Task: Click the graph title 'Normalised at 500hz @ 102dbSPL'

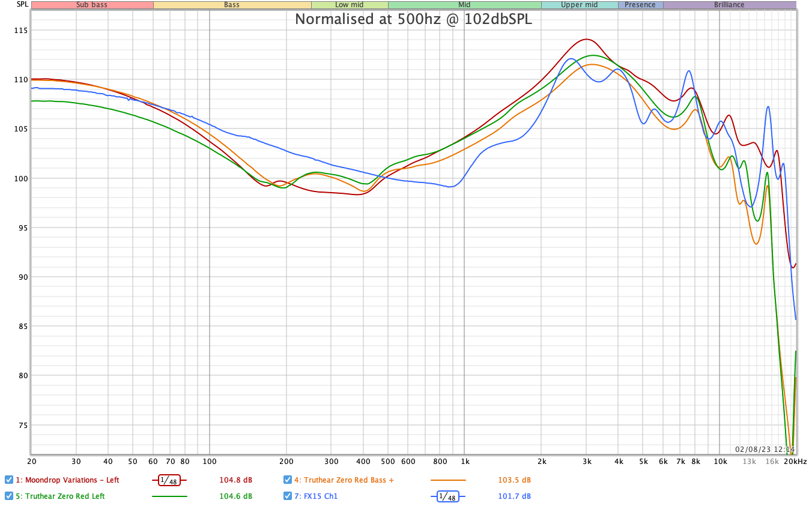Action: pos(413,19)
